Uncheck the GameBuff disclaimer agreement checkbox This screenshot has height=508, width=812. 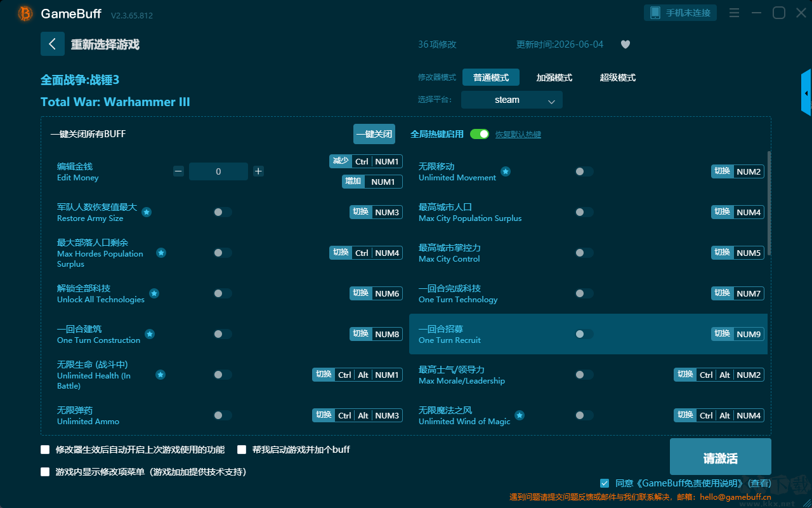[605, 483]
